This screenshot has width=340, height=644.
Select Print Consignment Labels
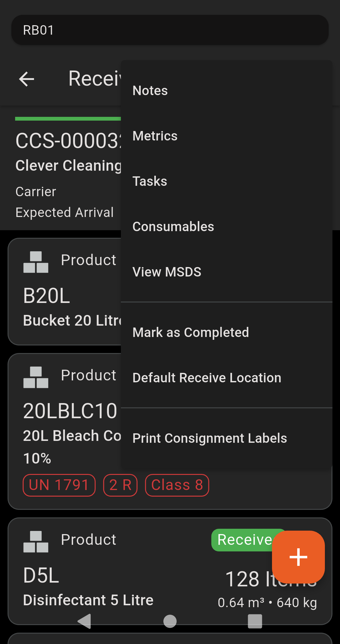pos(210,438)
